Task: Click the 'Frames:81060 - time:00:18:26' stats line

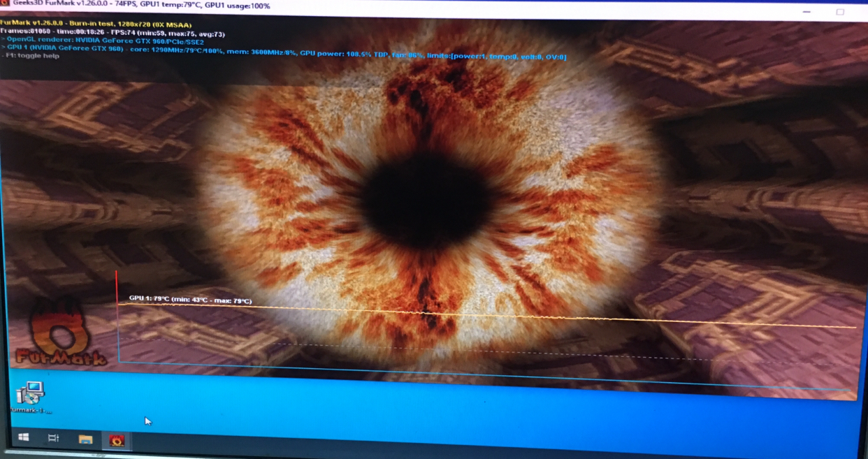Action: tap(113, 33)
